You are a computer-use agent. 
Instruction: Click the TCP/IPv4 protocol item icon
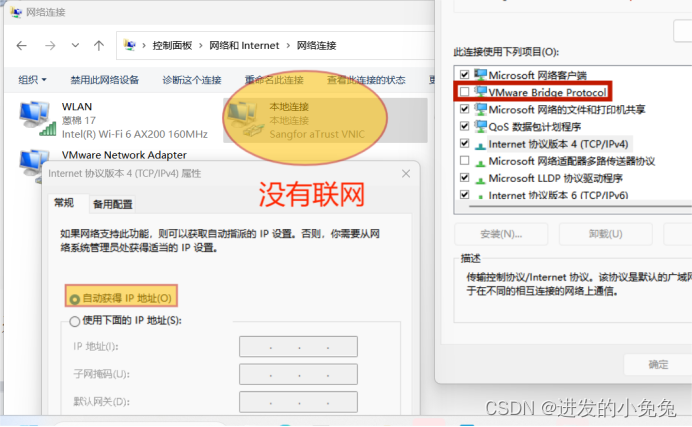pos(480,145)
